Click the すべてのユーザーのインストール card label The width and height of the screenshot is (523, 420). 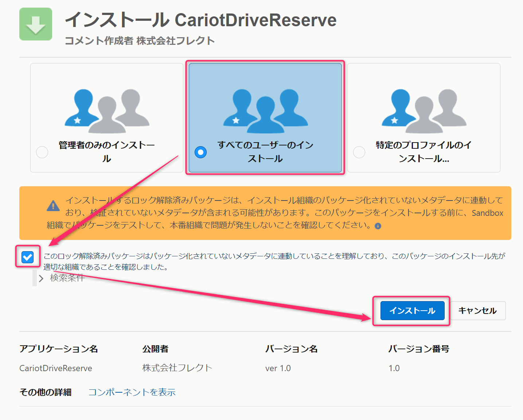pyautogui.click(x=265, y=152)
